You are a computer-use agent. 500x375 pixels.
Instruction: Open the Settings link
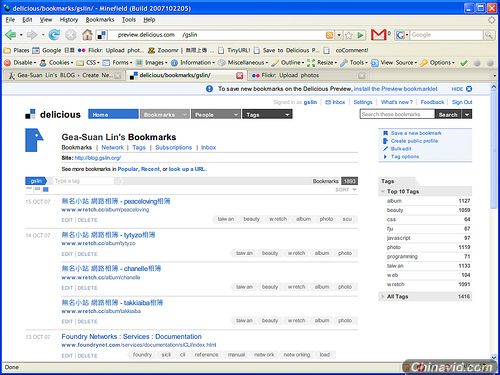363,102
